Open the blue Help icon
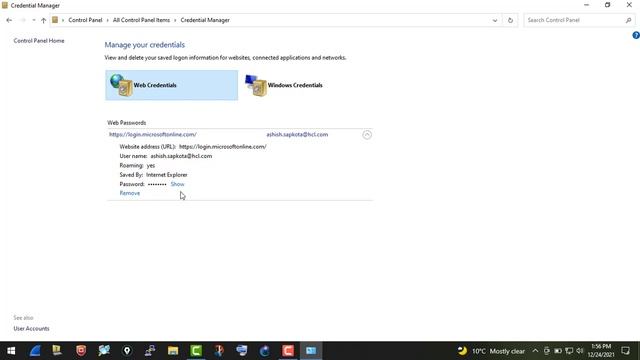The width and height of the screenshot is (640, 360). coord(636,36)
